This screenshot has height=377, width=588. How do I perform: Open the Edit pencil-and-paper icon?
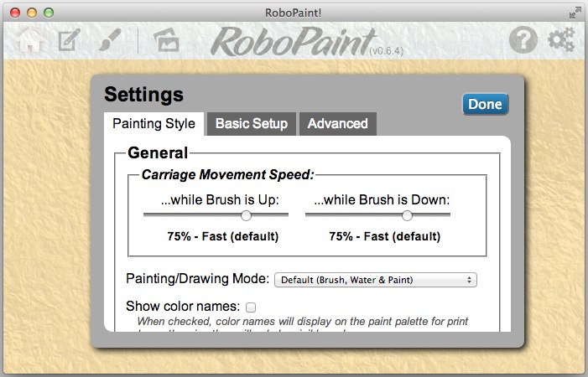(x=70, y=39)
